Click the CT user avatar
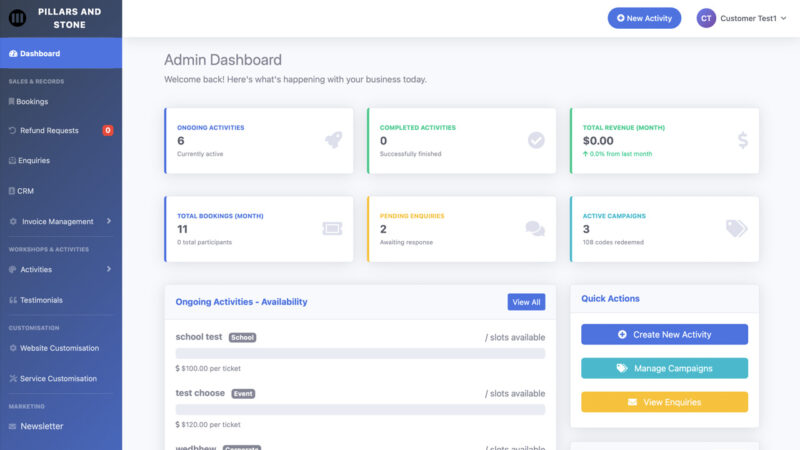Image resolution: width=800 pixels, height=450 pixels. [706, 18]
